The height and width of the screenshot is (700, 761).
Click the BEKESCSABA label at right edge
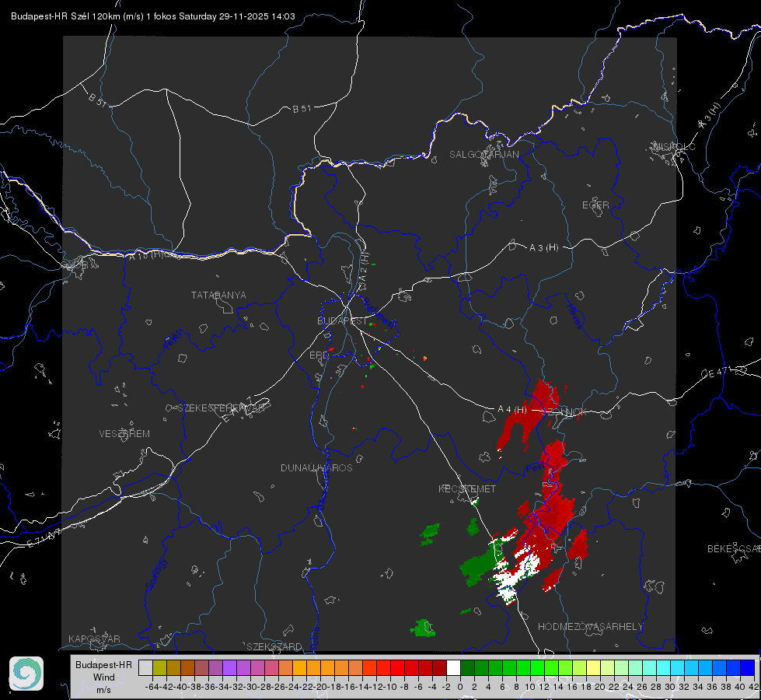[734, 549]
